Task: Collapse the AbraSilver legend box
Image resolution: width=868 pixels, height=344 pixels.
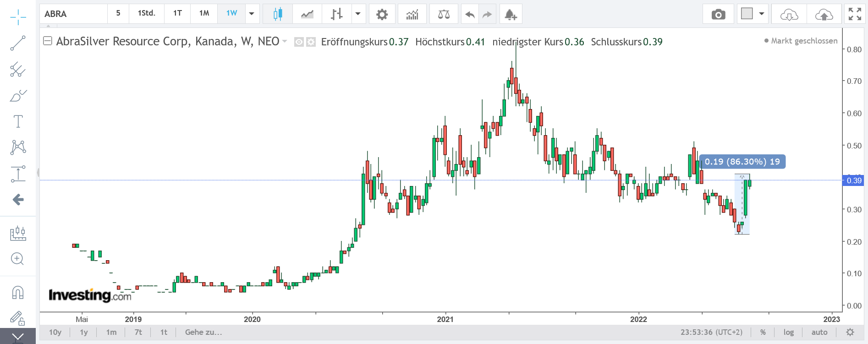Action: tap(47, 41)
